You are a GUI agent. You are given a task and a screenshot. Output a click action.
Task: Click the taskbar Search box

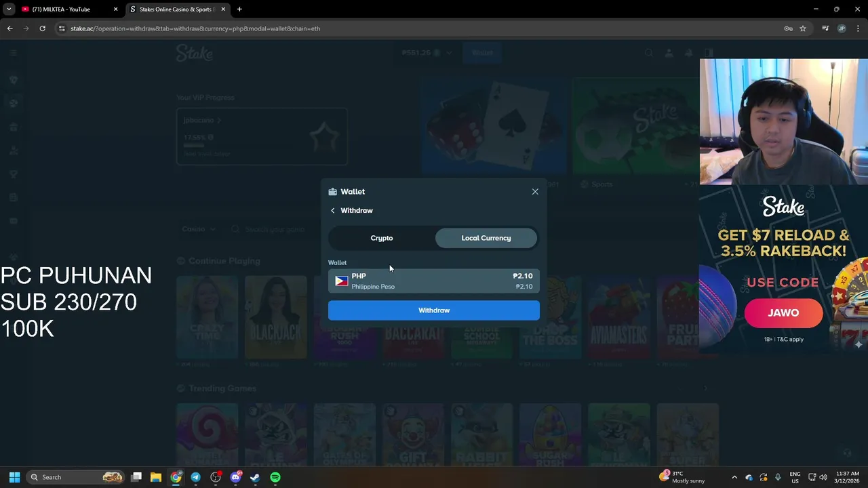76,477
